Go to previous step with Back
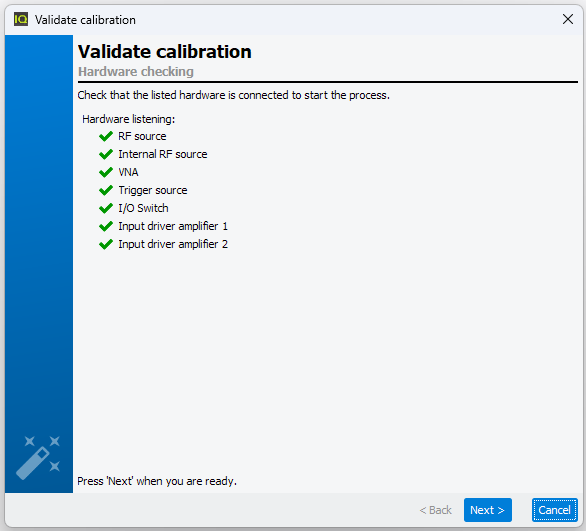Viewport: 586px width, 531px height. coord(435,510)
